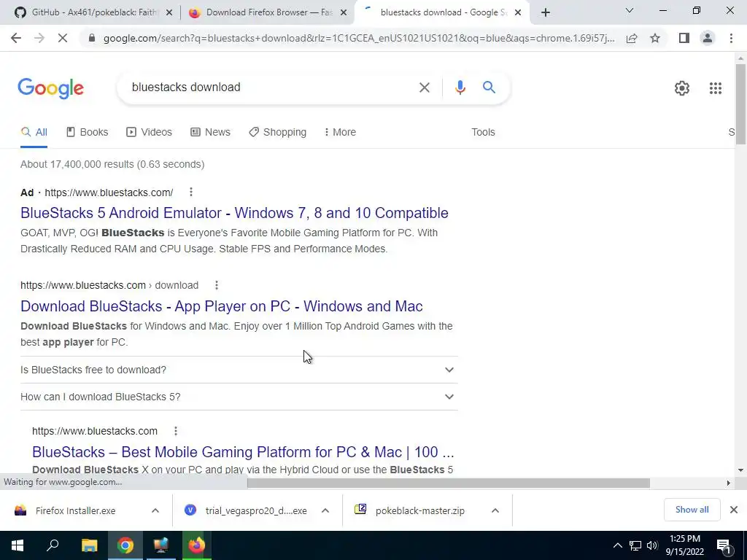
Task: Expand 'Is BlueStacks free to download?'
Action: point(239,370)
